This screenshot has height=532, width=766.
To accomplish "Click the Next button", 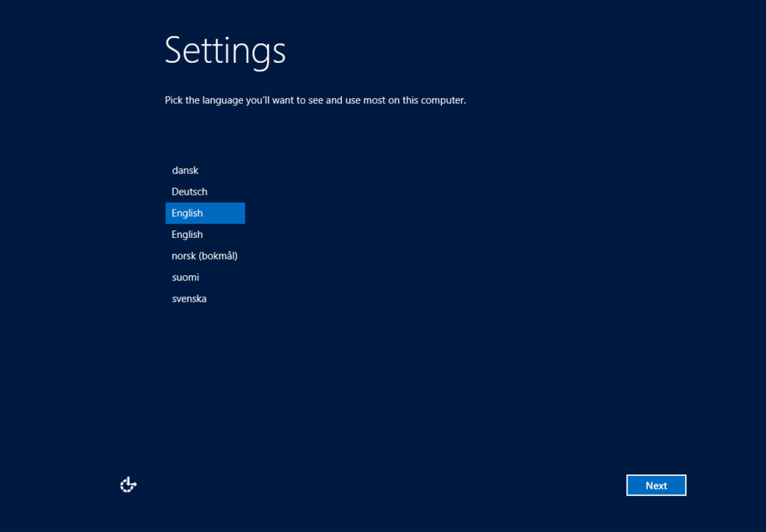I will [656, 485].
